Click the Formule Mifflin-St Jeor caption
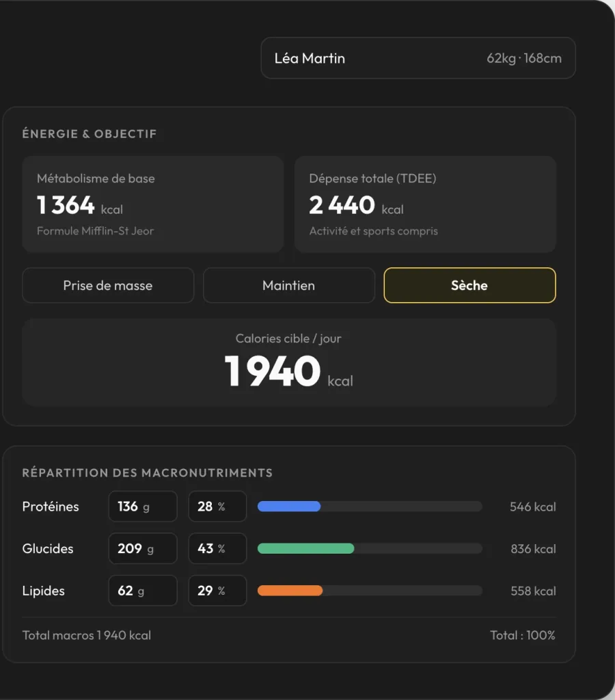 tap(95, 231)
